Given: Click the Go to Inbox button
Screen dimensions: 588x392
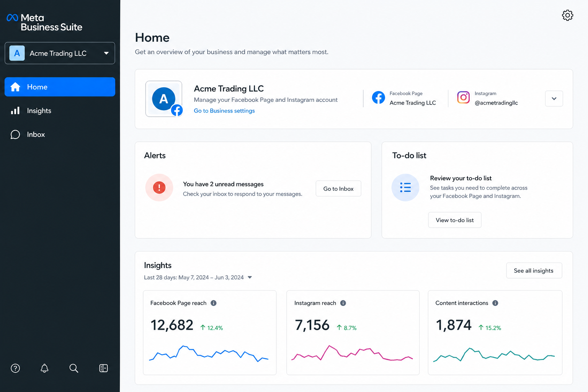Looking at the screenshot, I should click(338, 189).
